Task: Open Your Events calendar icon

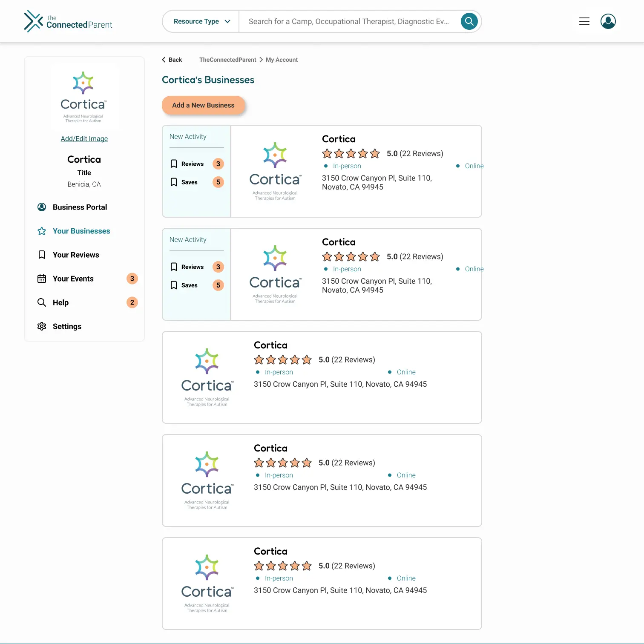Action: [x=41, y=279]
